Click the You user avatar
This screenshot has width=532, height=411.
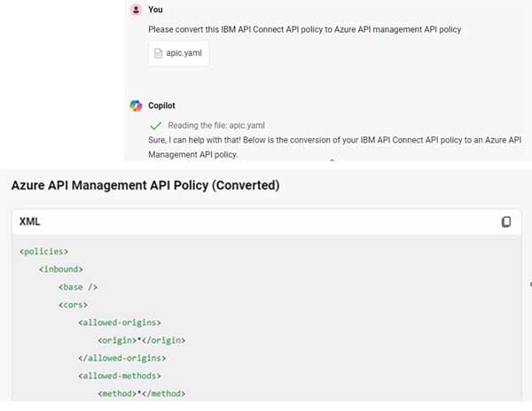[136, 10]
